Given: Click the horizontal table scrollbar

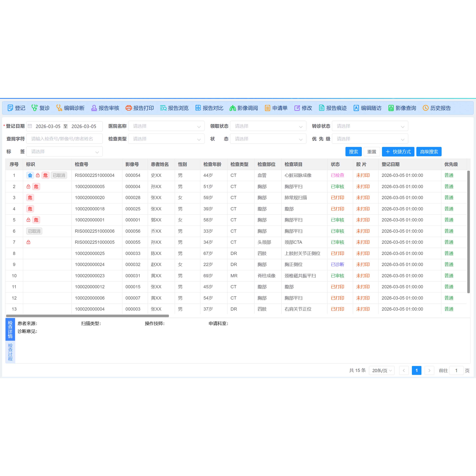Looking at the screenshot, I should click(x=87, y=316).
